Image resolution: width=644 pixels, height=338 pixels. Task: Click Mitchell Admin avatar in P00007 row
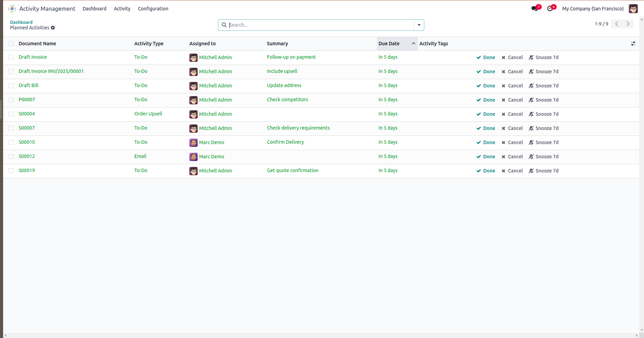click(x=193, y=100)
